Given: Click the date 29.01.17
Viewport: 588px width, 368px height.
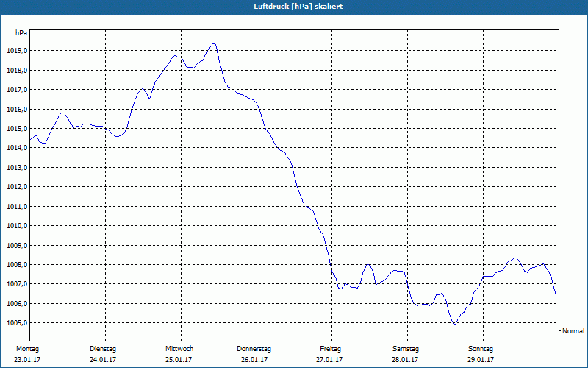Looking at the screenshot, I should [x=481, y=360].
